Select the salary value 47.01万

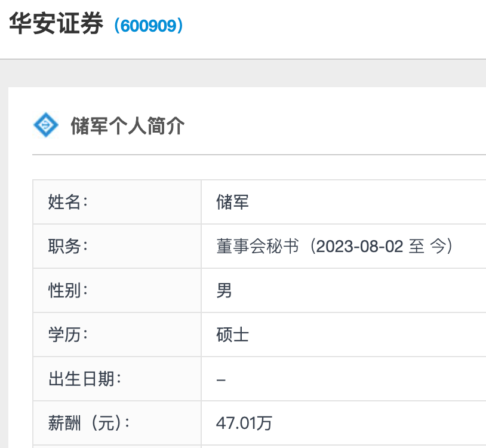click(x=244, y=423)
